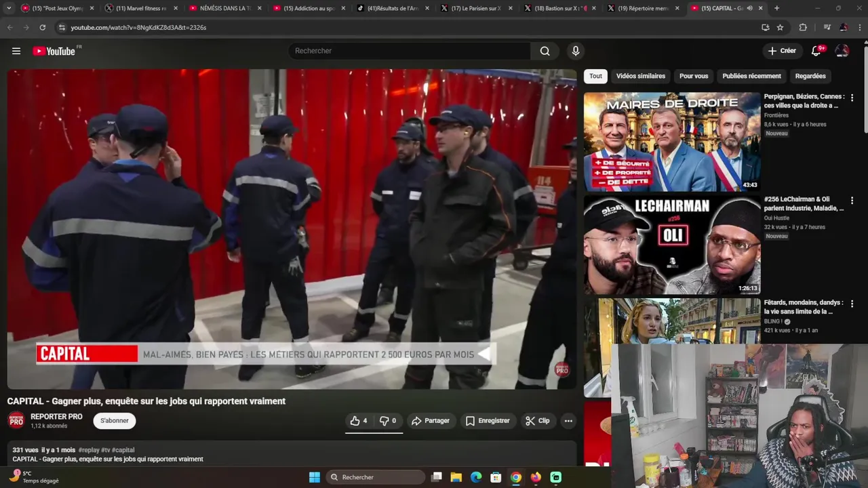Open the weather widget showing 5°C
The width and height of the screenshot is (868, 488).
point(33,477)
